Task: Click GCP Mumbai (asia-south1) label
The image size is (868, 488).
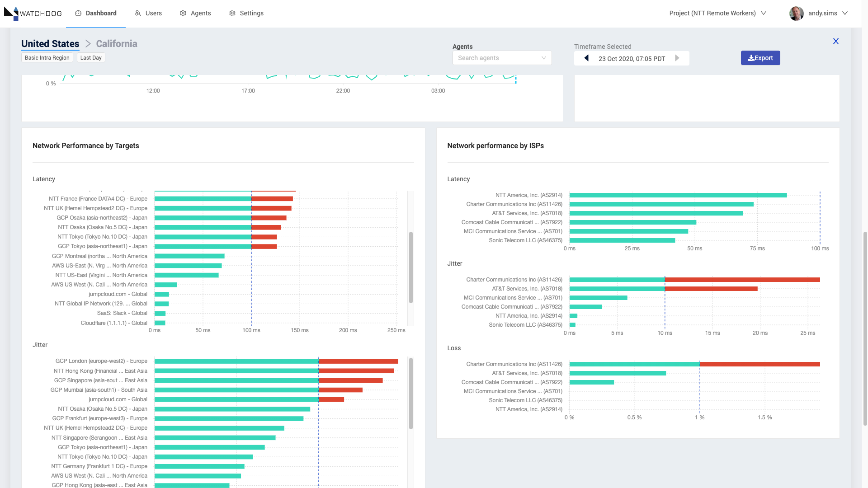Action: (99, 390)
